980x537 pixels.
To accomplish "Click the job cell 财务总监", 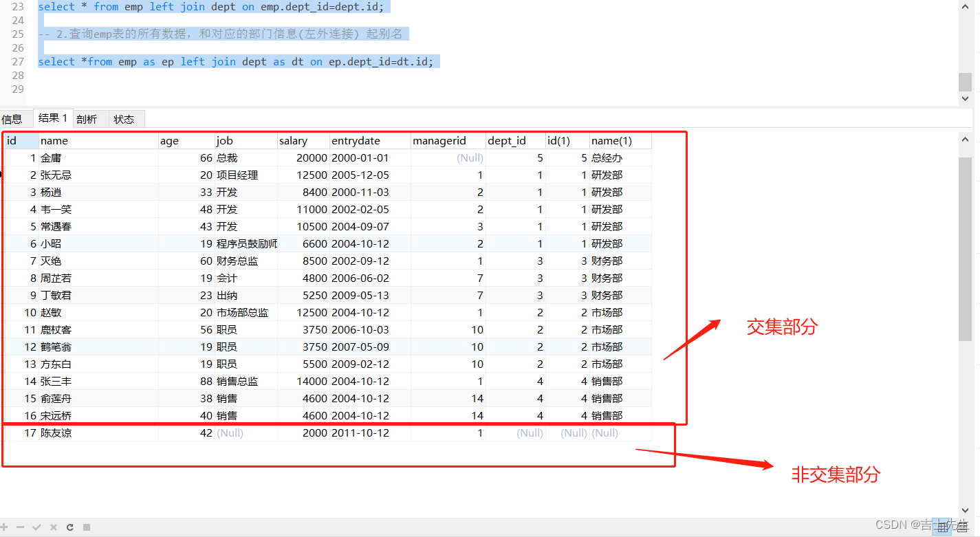I will click(x=246, y=261).
